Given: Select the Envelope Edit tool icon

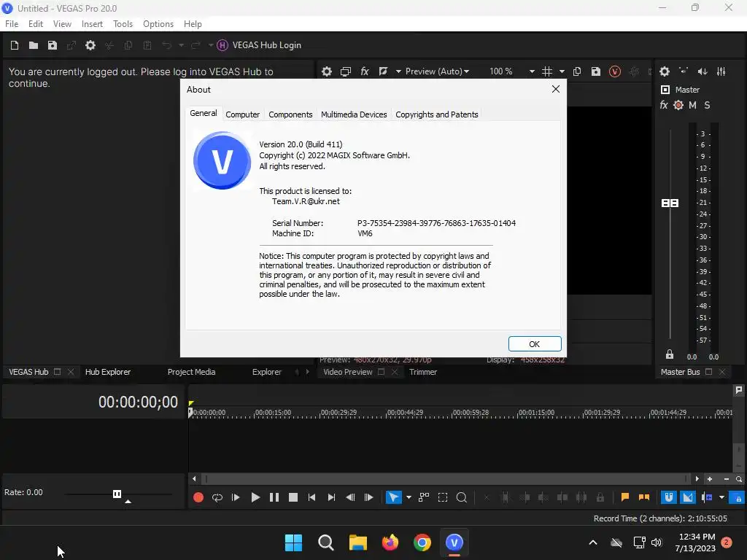Looking at the screenshot, I should click(x=424, y=497).
